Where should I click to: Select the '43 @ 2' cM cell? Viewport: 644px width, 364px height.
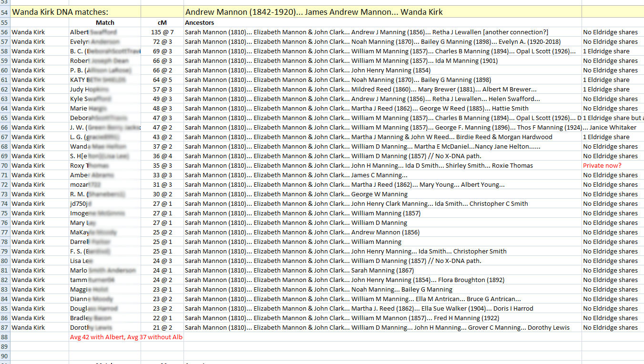click(162, 137)
